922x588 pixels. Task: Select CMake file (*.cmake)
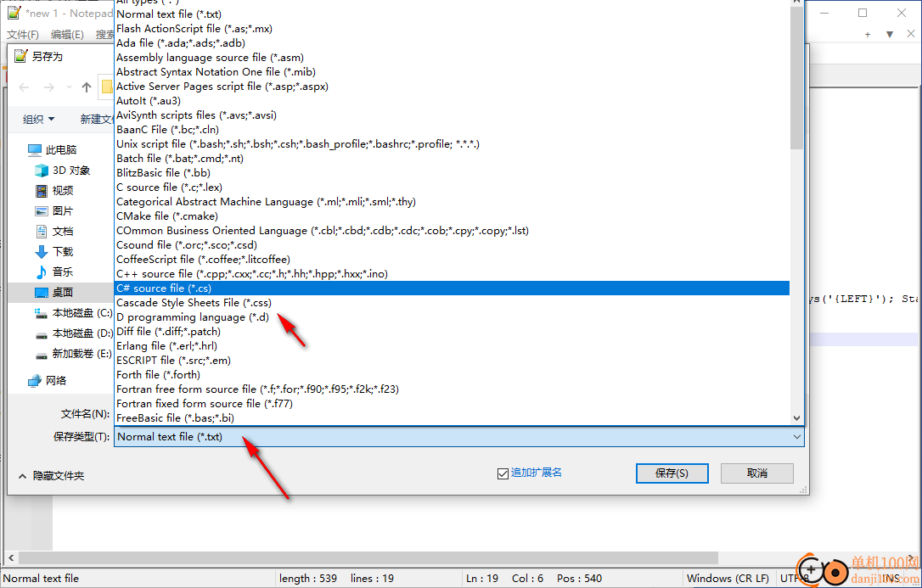point(452,216)
